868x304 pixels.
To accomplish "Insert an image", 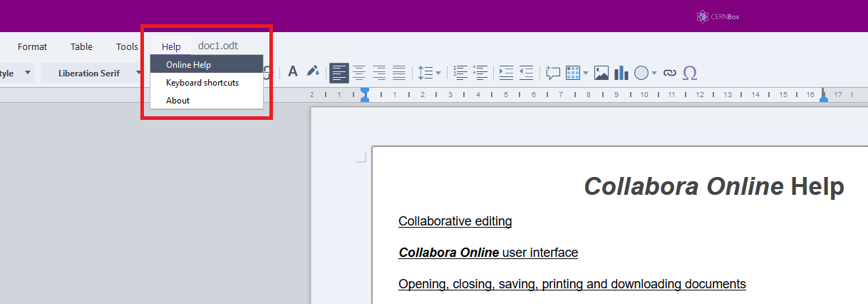I will (601, 73).
